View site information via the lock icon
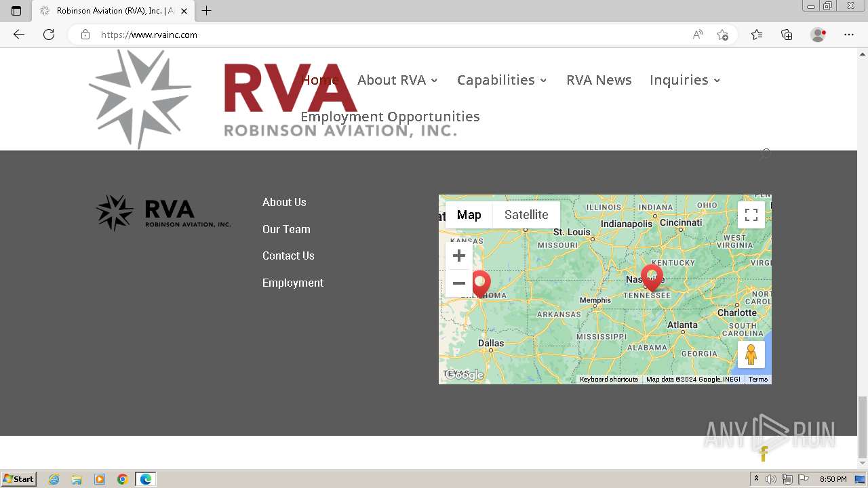The image size is (868, 488). (85, 35)
